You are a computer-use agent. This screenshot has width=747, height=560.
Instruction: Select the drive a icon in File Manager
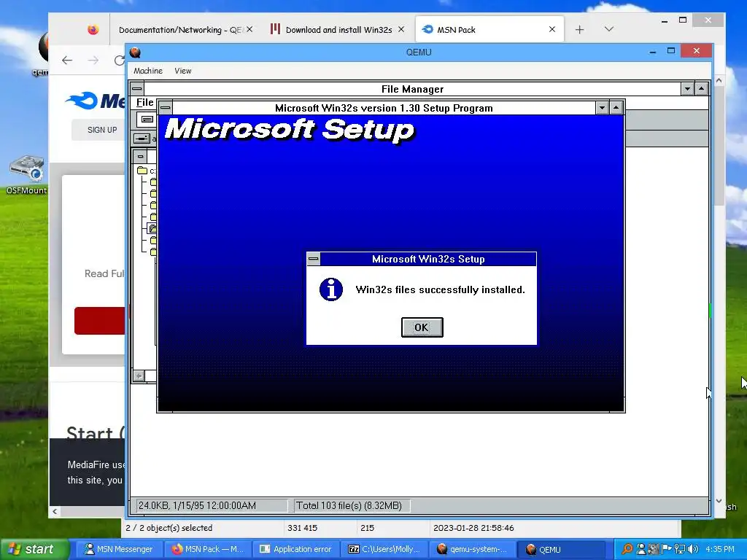(x=142, y=139)
